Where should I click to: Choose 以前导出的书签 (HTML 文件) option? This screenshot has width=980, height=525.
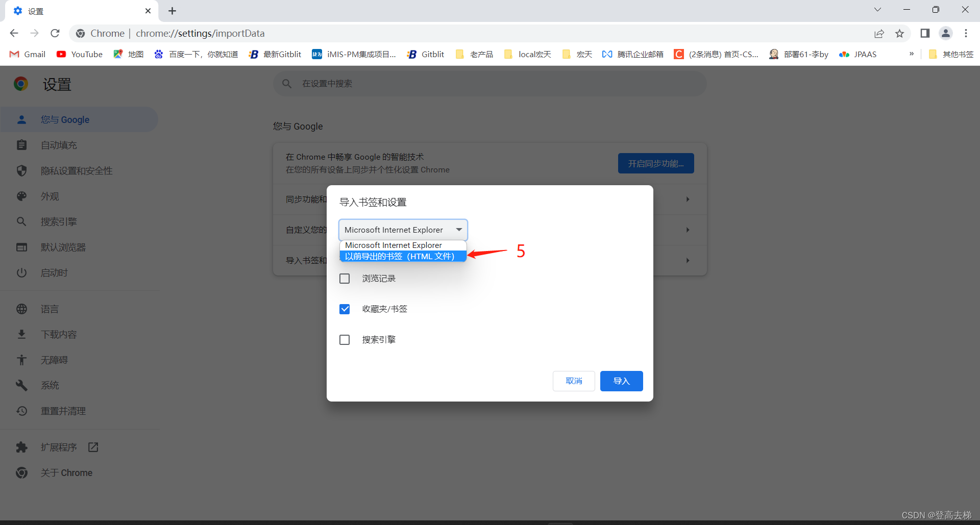(403, 256)
